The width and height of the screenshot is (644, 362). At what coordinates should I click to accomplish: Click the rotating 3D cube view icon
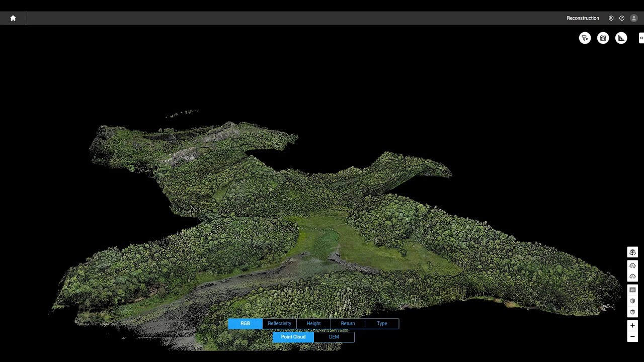click(632, 252)
